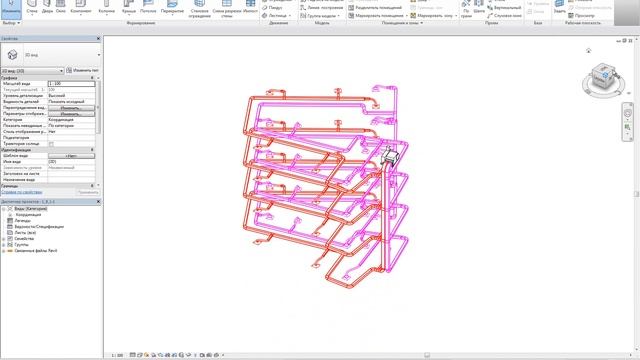Select the Потолок (Ceiling) tool
Screen dimensions: 640x360
pos(148,7)
